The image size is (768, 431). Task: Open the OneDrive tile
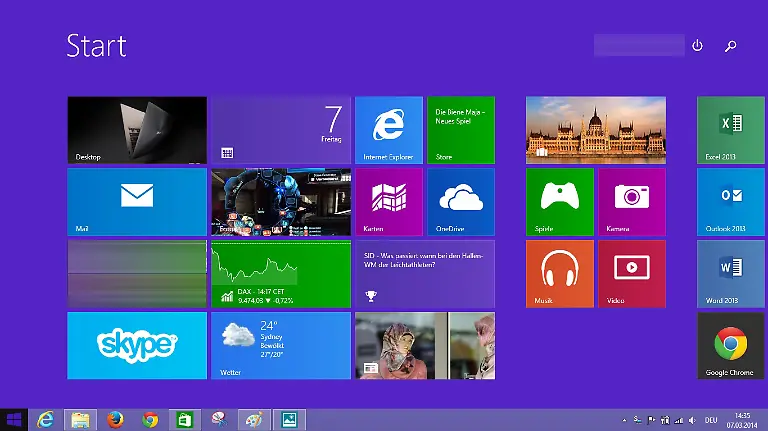(x=461, y=202)
